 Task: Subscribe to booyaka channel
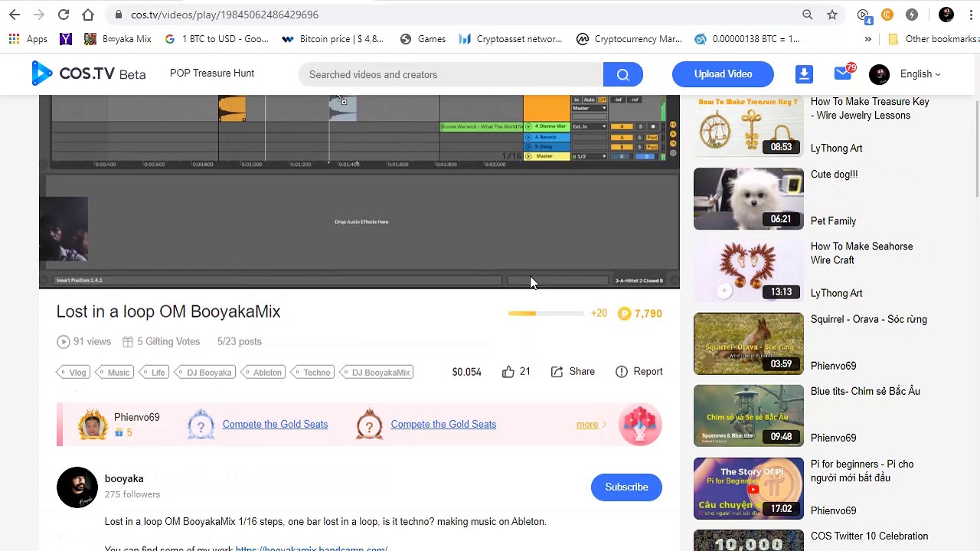pyautogui.click(x=626, y=487)
